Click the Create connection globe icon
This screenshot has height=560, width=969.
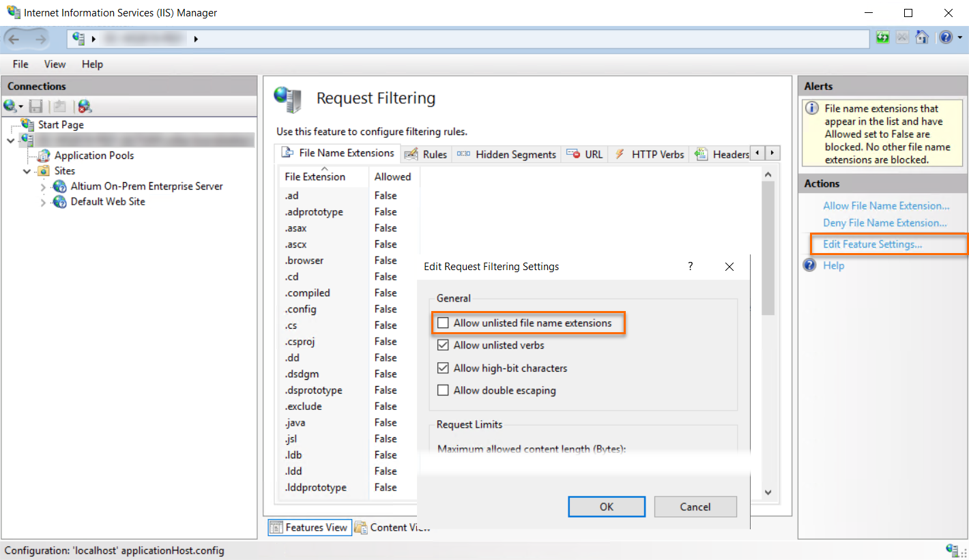click(x=13, y=106)
